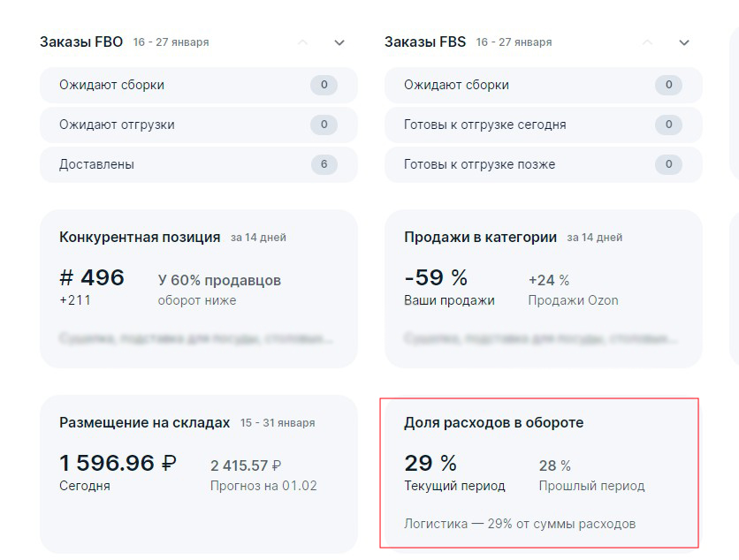
Task: Click the 'Заказы FBS' section heading
Action: coord(425,42)
